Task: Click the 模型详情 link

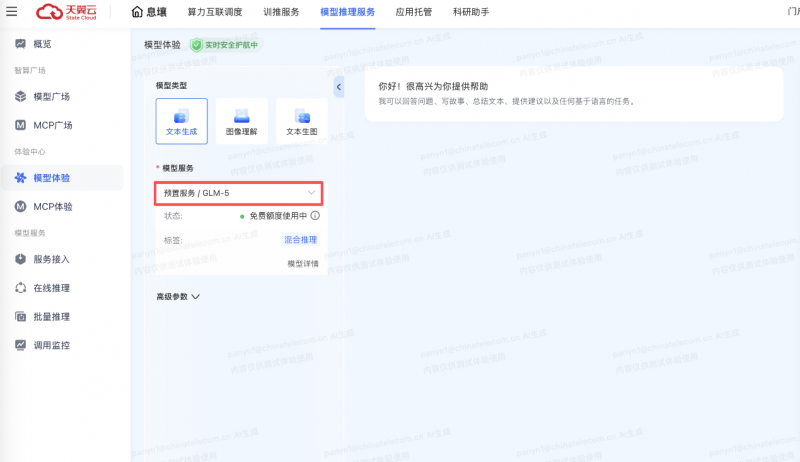Action: point(303,264)
